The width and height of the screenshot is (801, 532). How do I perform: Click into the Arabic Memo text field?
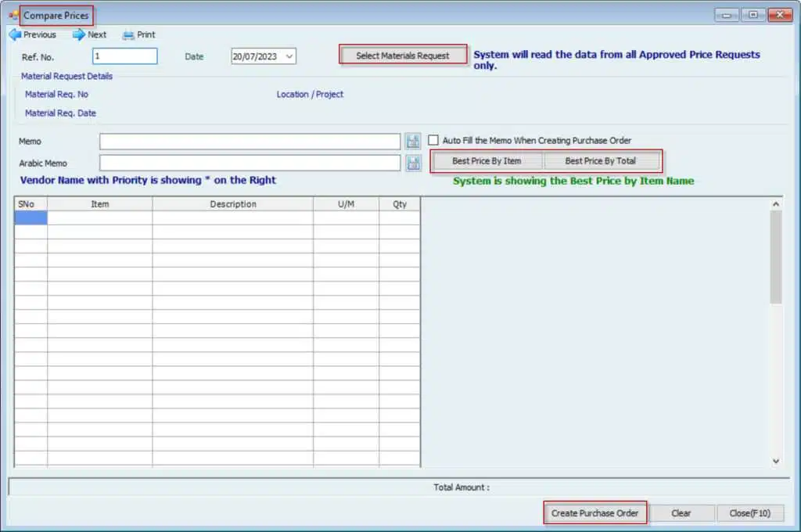click(x=250, y=163)
